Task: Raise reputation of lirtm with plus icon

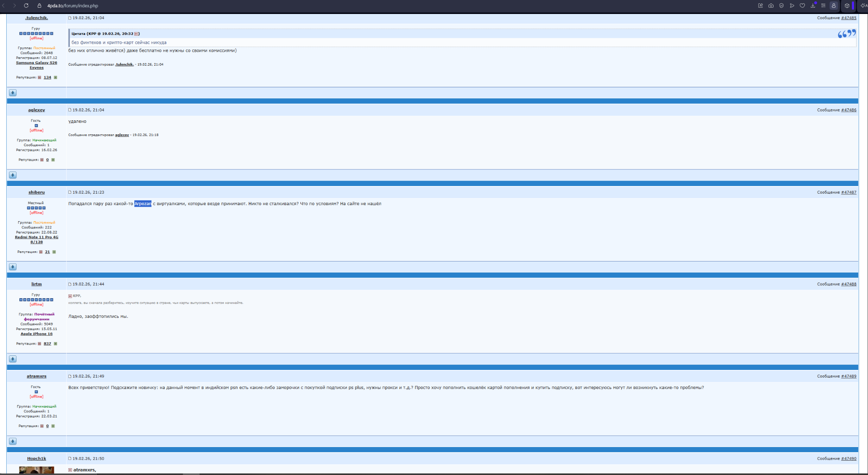Action: point(56,344)
